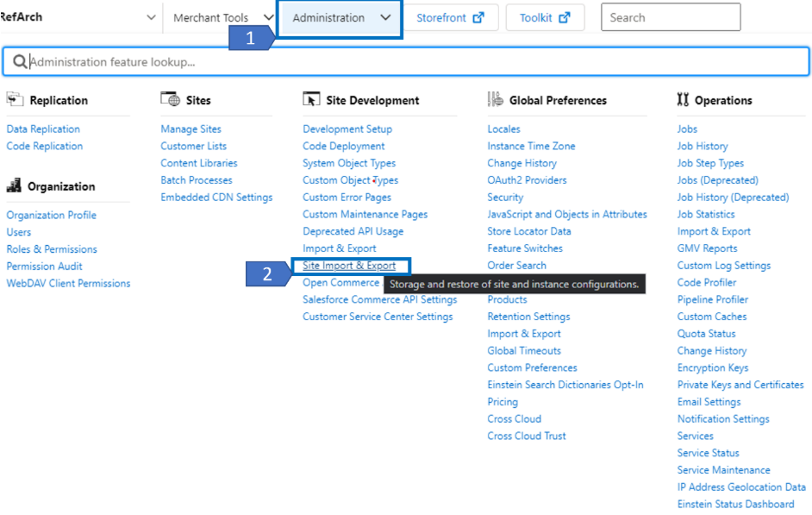Open Job Step Types
812x515 pixels.
pyautogui.click(x=710, y=163)
